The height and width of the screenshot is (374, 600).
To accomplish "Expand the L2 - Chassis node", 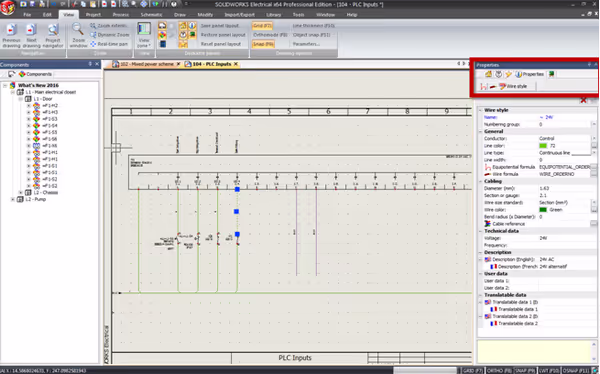I will [x=21, y=193].
